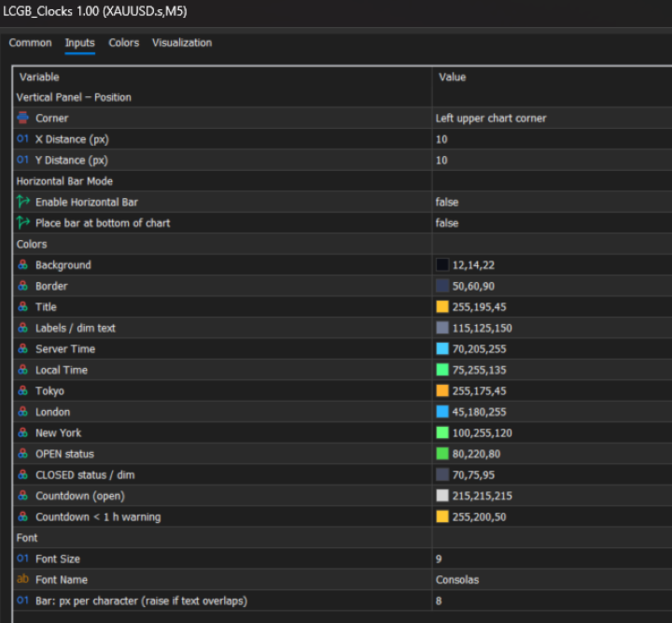Image resolution: width=672 pixels, height=623 pixels.
Task: Pick the Local Time swatch 75,255,135
Action: [442, 370]
